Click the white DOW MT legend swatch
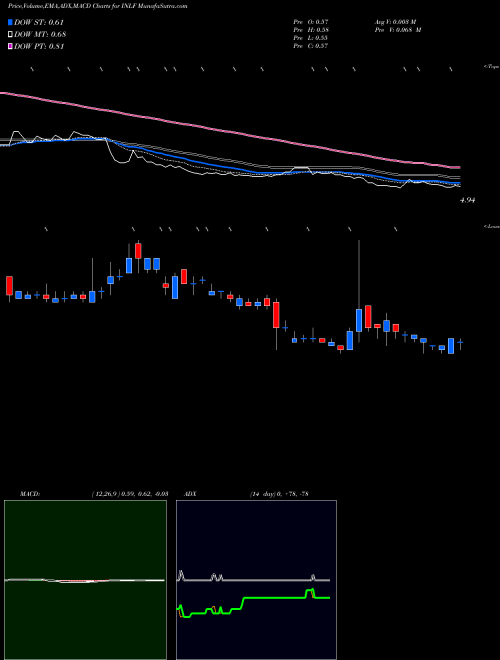The width and height of the screenshot is (500, 660). click(10, 35)
